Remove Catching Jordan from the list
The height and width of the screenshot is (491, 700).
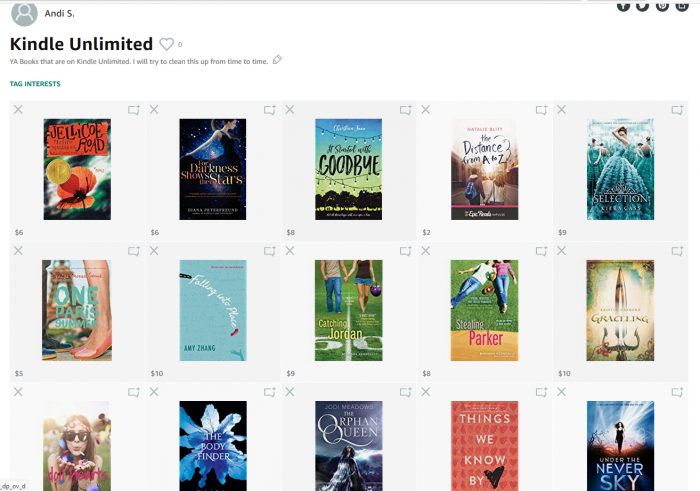point(290,250)
